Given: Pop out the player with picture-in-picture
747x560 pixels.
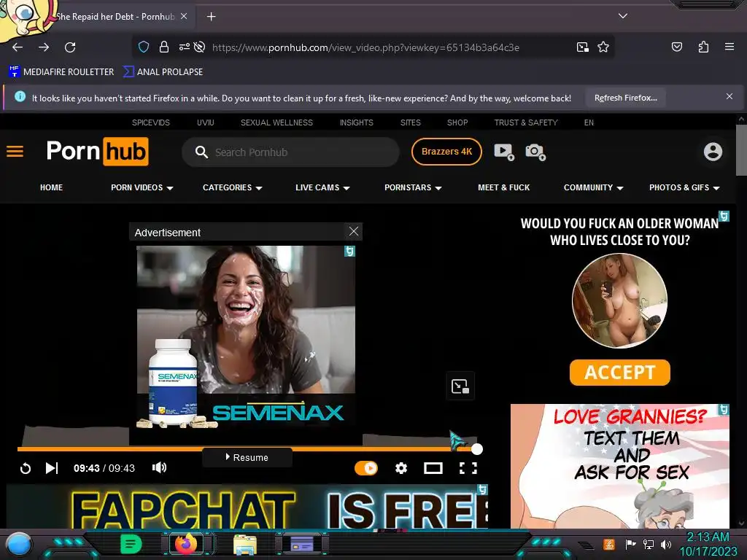Looking at the screenshot, I should point(460,386).
